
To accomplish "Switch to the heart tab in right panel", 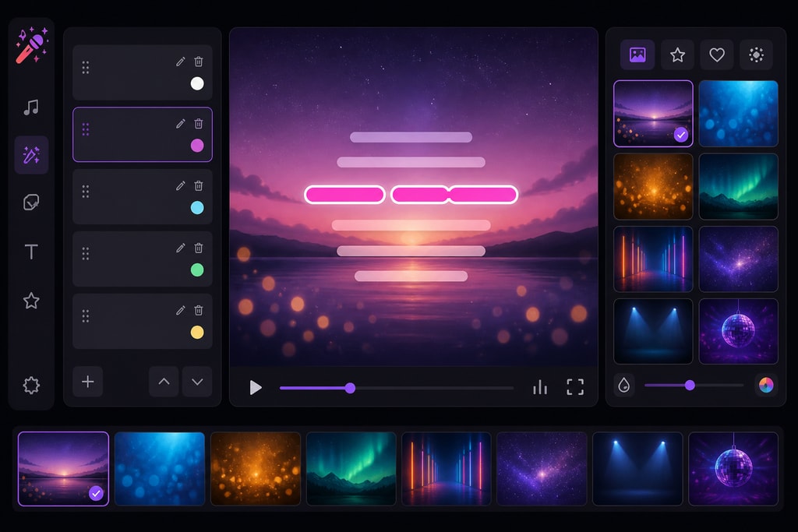I will [x=717, y=55].
